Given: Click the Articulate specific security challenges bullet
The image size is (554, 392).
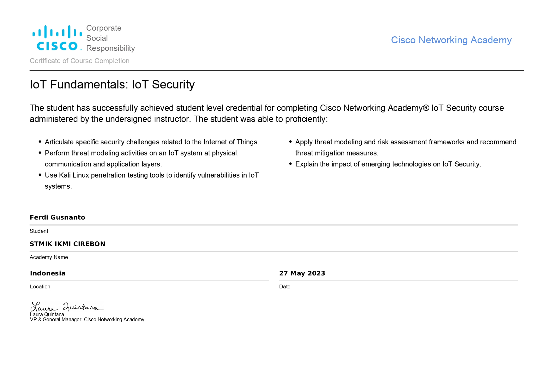Looking at the screenshot, I should pos(152,142).
